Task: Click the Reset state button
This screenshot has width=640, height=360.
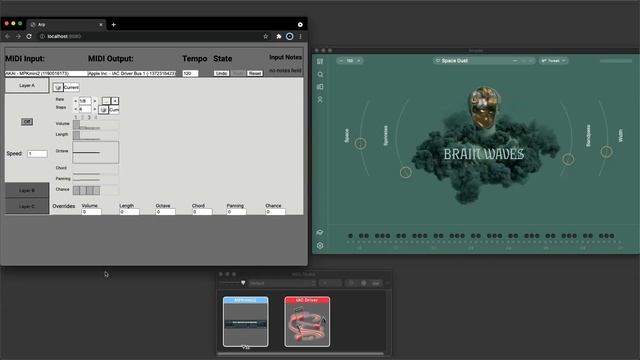Action: pyautogui.click(x=255, y=73)
